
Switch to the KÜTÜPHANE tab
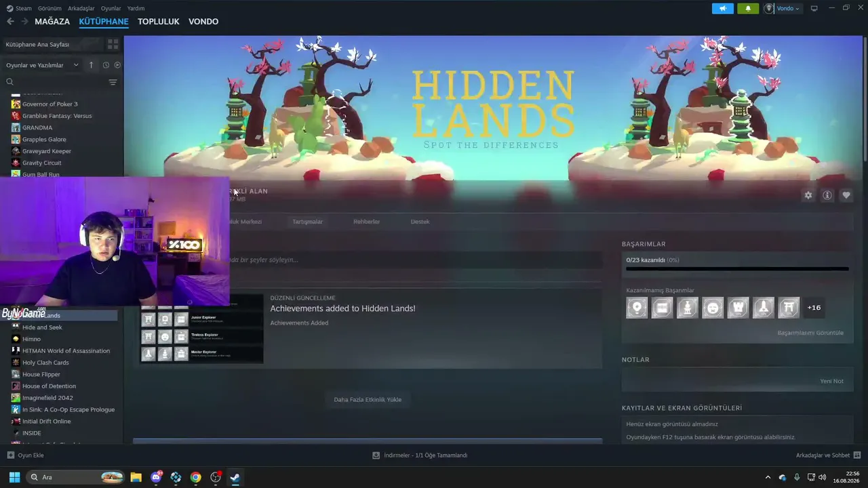click(x=104, y=22)
